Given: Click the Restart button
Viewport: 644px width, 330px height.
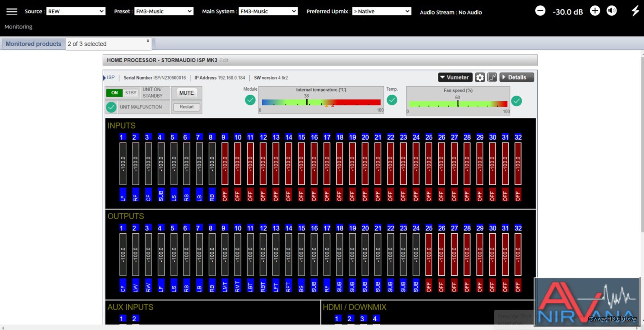Looking at the screenshot, I should 186,107.
